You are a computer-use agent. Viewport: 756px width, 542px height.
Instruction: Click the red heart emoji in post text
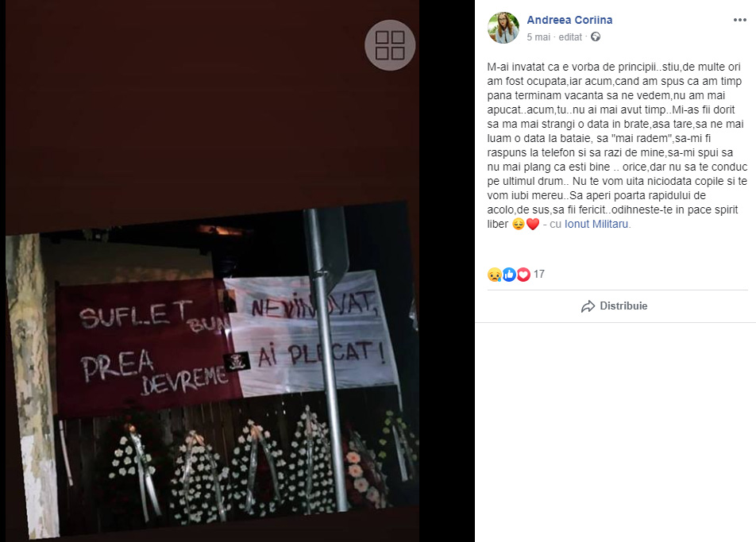(533, 224)
